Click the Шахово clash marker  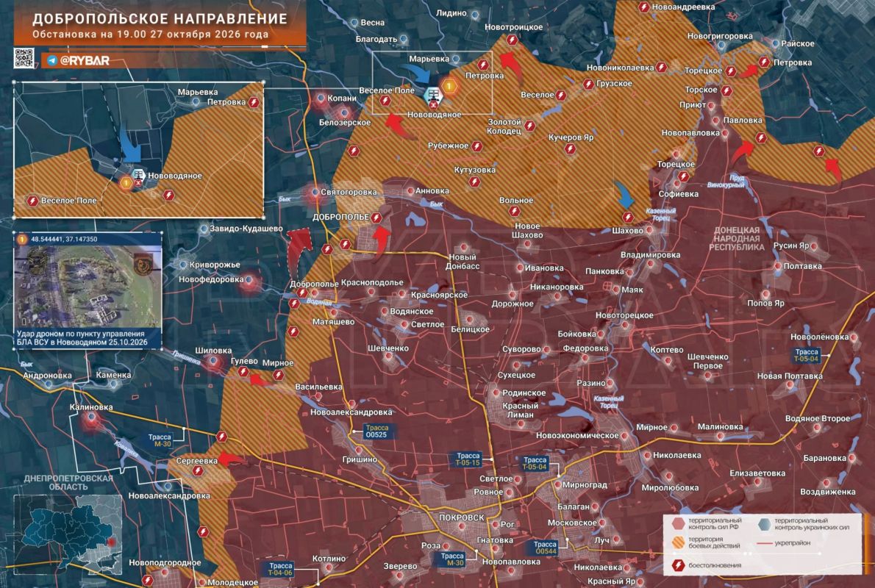tap(627, 218)
